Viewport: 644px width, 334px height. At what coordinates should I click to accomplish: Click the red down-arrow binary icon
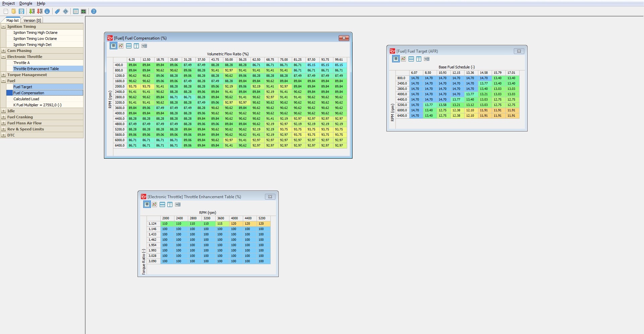(x=40, y=11)
